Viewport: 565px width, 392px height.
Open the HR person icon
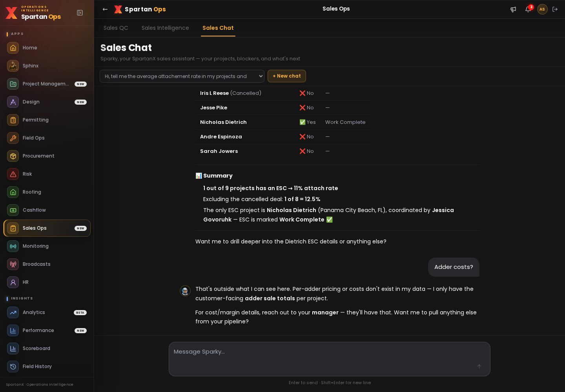13,282
